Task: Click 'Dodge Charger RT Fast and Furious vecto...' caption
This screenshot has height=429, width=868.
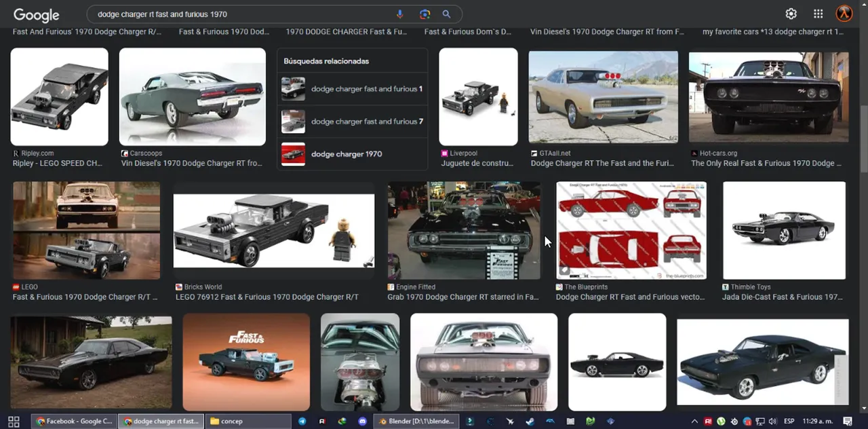Action: coord(630,297)
